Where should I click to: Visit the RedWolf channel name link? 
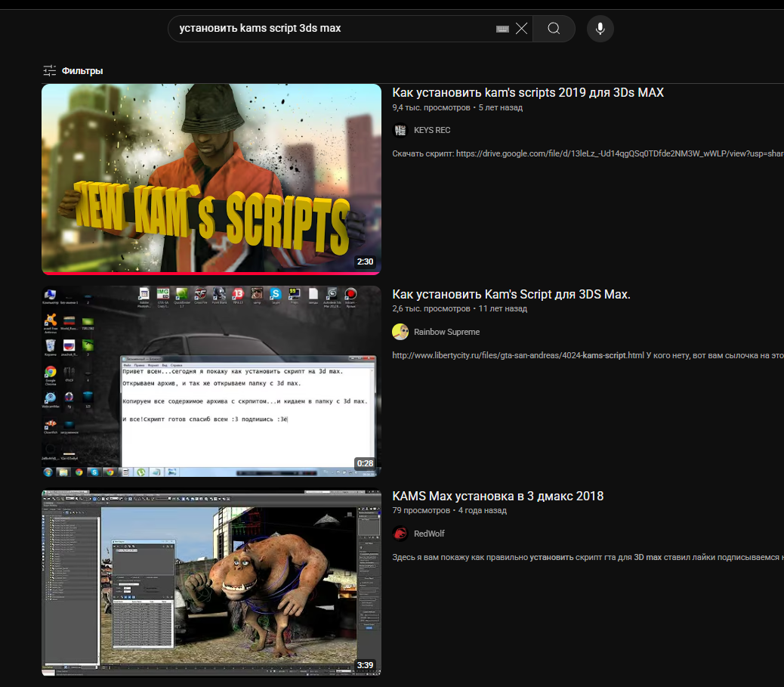[429, 534]
